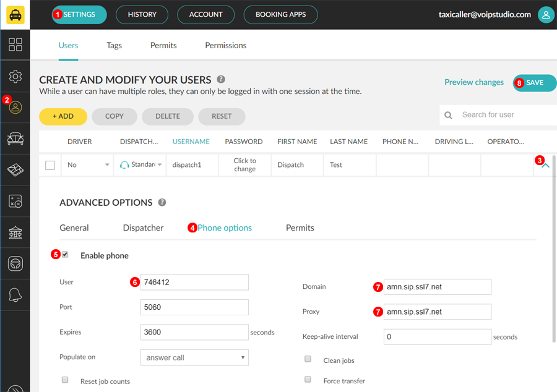Switch to the Users tab
Viewport: 557px width, 392px height.
pos(68,45)
